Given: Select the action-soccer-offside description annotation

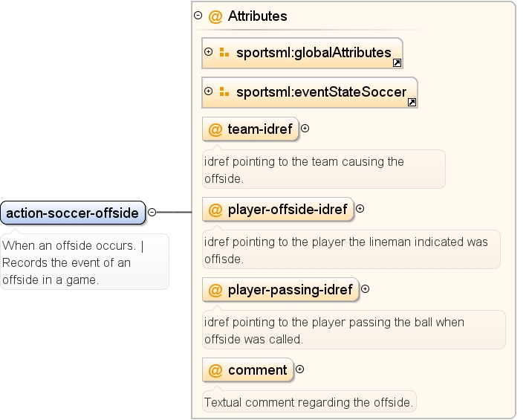Looking at the screenshot, I should (x=85, y=262).
